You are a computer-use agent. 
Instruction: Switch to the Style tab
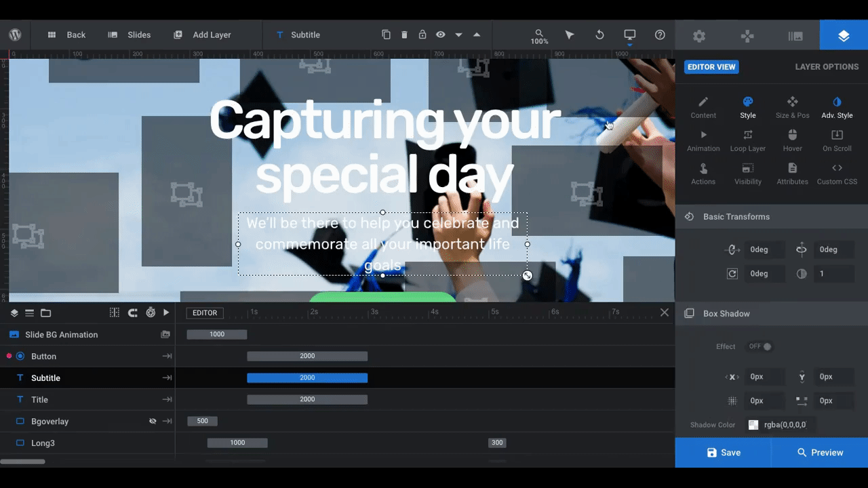pyautogui.click(x=748, y=108)
